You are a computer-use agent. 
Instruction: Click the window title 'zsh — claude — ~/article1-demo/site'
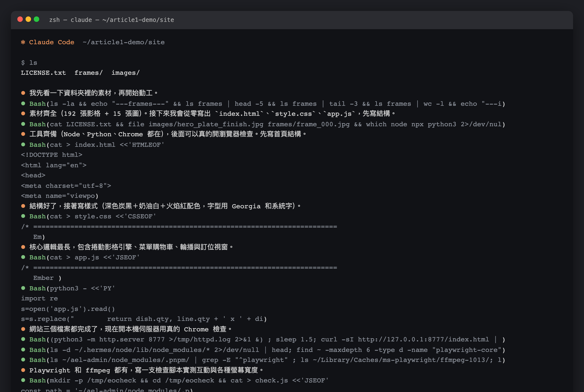pyautogui.click(x=112, y=20)
